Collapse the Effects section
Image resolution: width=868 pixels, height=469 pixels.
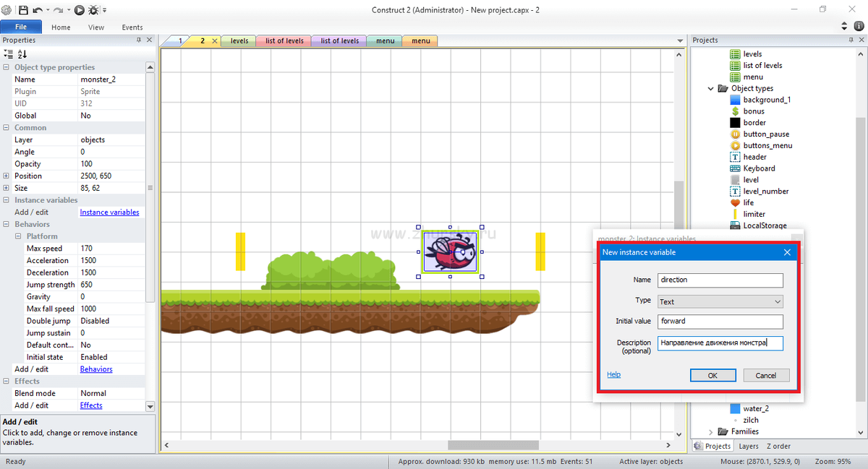click(7, 381)
